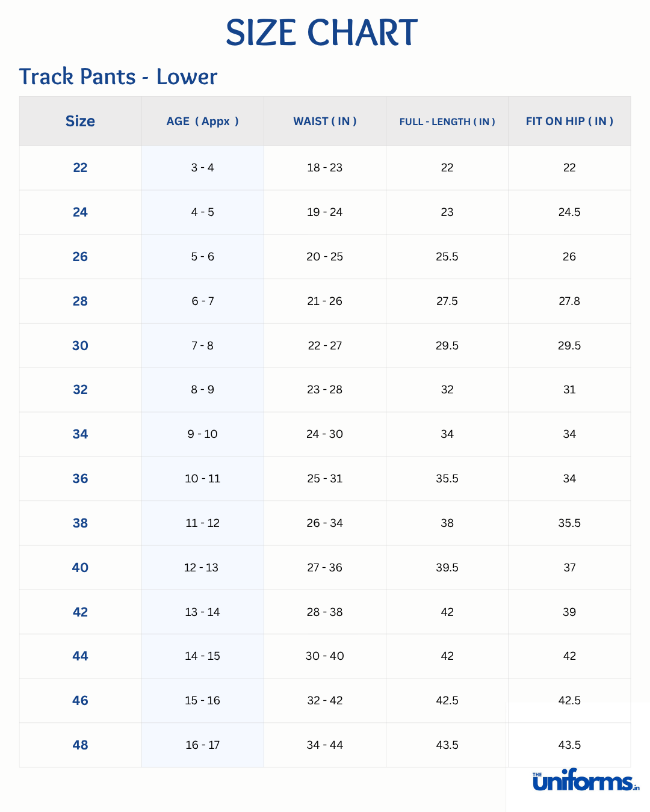Click age range 12 - 13 cell
650x812 pixels.
click(201, 568)
